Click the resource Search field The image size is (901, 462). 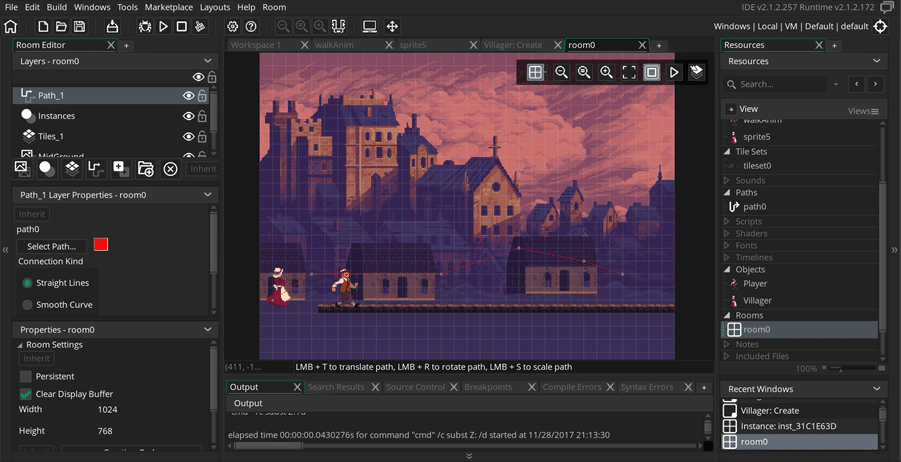pos(780,84)
